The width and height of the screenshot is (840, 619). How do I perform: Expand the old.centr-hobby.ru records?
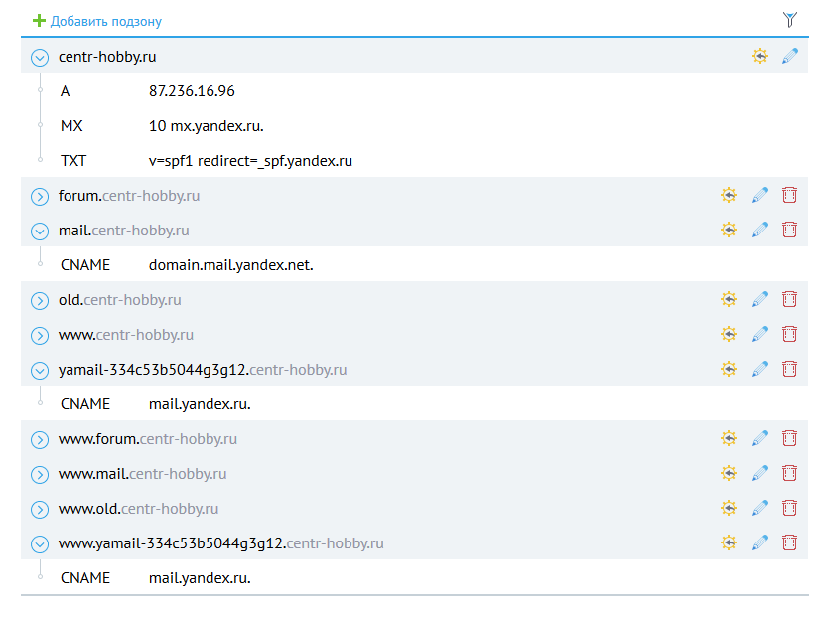point(40,301)
